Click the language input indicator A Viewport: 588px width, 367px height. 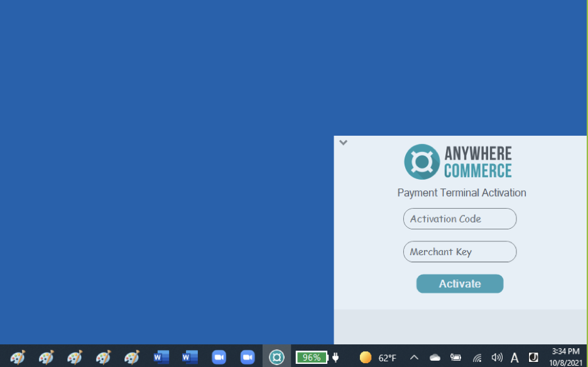514,358
